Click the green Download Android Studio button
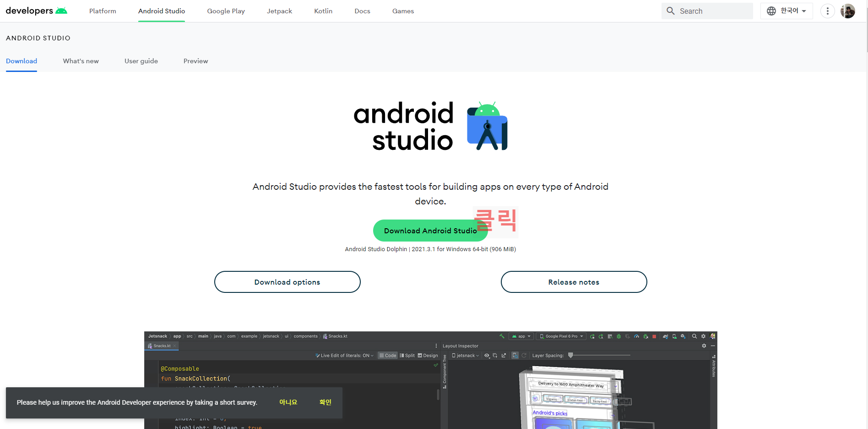Viewport: 868px width, 429px height. coord(430,231)
